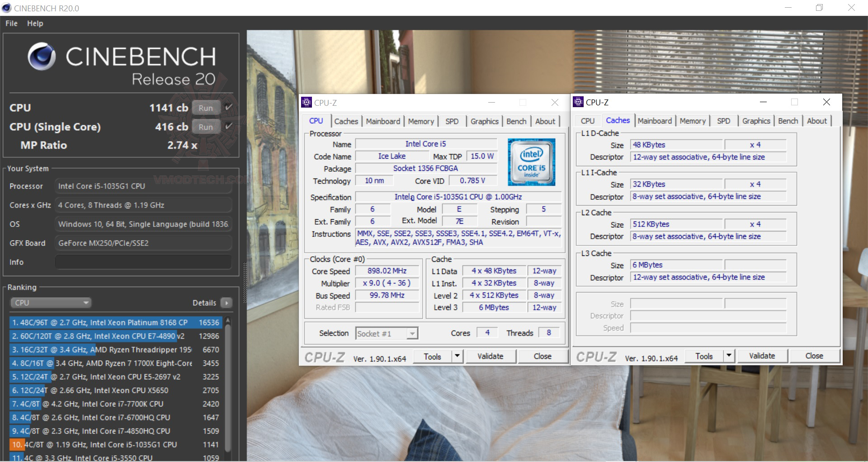Open Bench tab in left CPU-Z window
The height and width of the screenshot is (462, 868).
coord(516,121)
